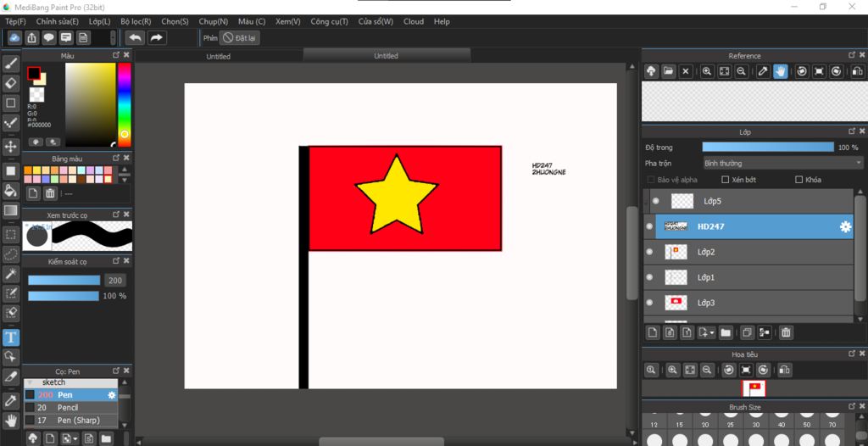Pop out the Reference panel

pyautogui.click(x=852, y=55)
